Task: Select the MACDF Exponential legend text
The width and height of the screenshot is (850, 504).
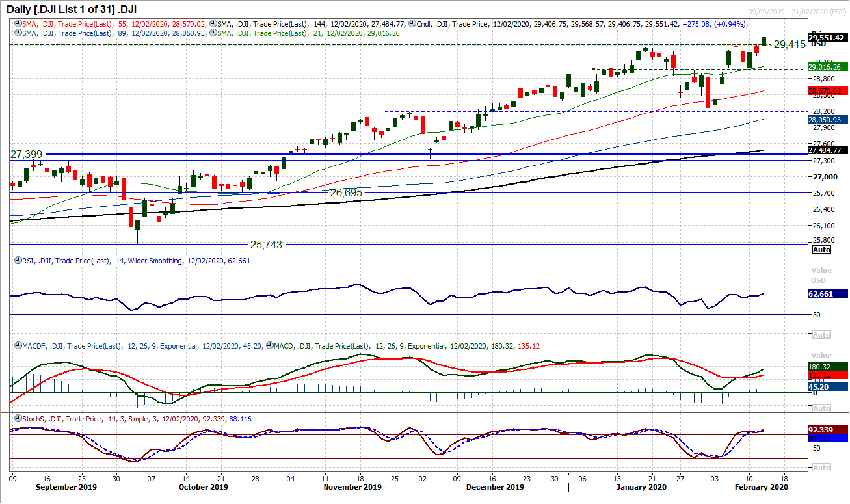Action: click(141, 345)
